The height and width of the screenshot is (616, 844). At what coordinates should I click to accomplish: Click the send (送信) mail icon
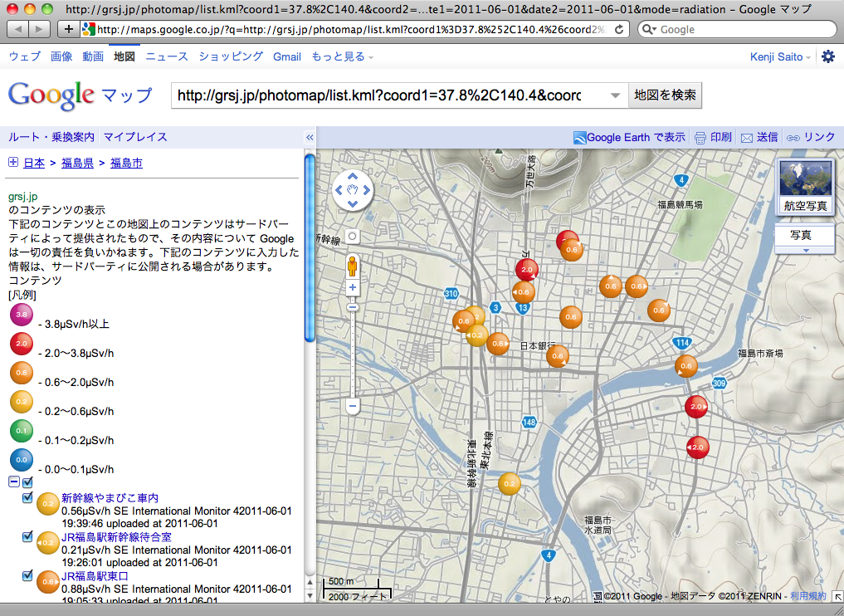click(x=747, y=138)
